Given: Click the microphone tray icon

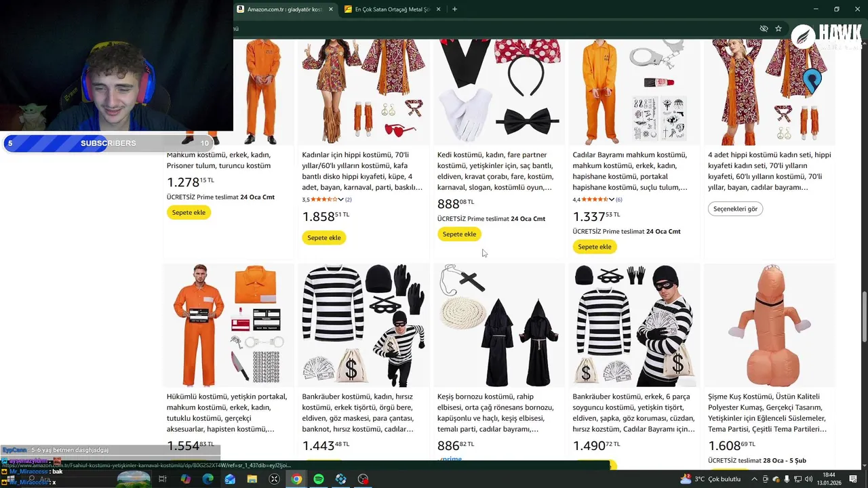Looking at the screenshot, I should point(788,479).
